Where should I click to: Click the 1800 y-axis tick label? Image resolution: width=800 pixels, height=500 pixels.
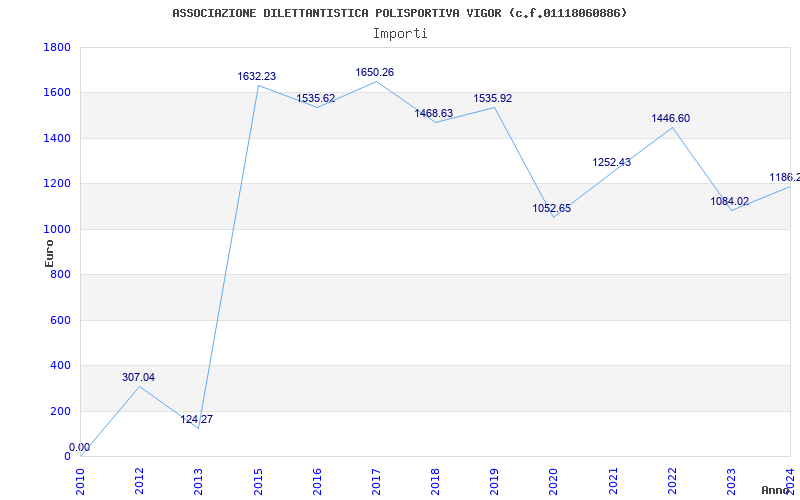point(57,47)
